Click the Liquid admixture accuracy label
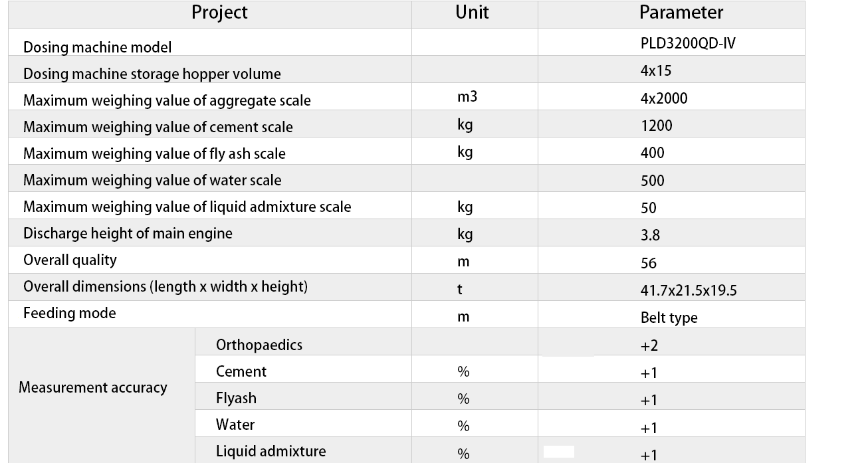The width and height of the screenshot is (868, 463). tap(271, 451)
